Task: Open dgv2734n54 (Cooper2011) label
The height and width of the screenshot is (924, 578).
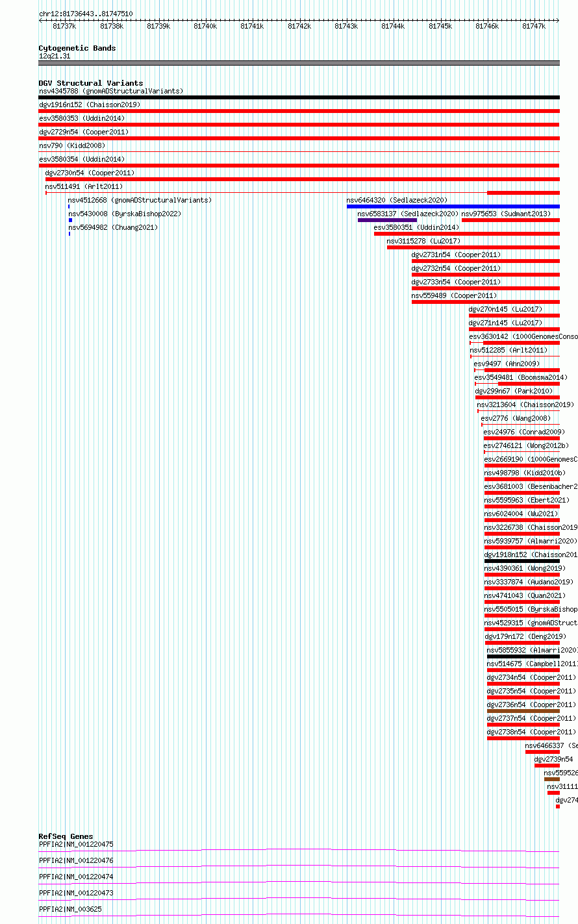Action: pyautogui.click(x=531, y=677)
